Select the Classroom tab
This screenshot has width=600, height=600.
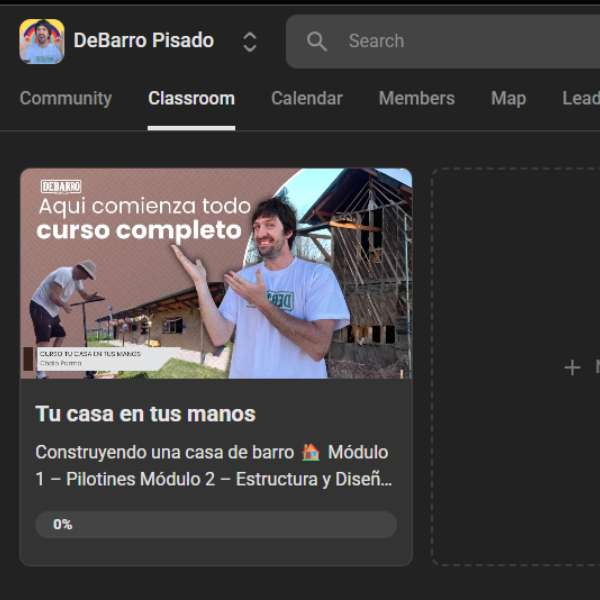click(x=191, y=98)
